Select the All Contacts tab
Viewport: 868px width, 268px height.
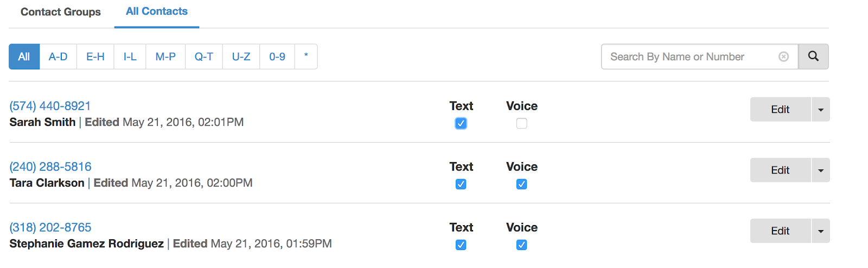157,11
